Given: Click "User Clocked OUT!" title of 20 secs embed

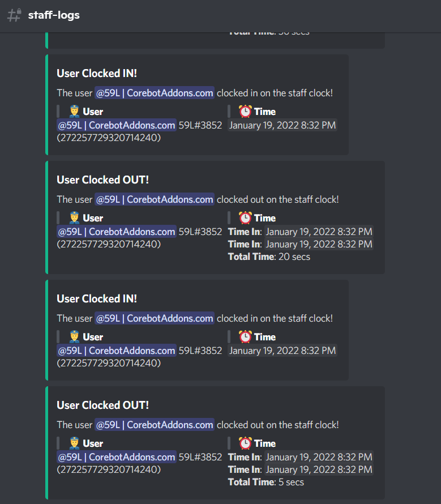Looking at the screenshot, I should coord(102,180).
